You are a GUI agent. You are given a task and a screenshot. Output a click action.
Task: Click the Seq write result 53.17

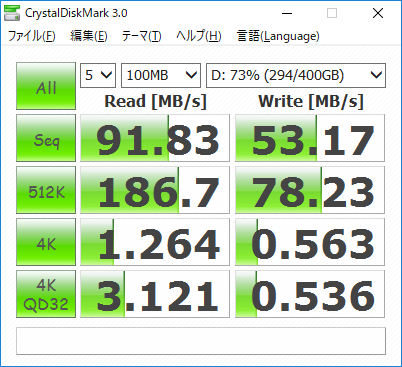310,138
